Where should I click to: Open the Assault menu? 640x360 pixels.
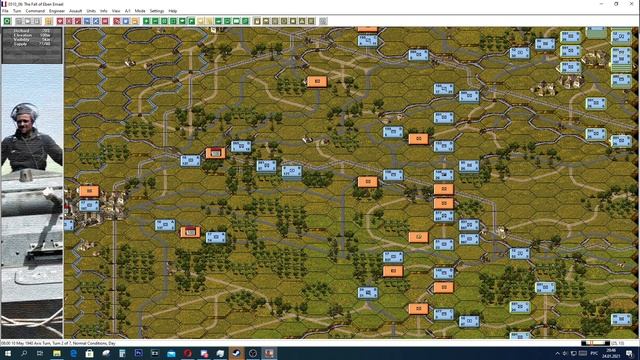76,11
